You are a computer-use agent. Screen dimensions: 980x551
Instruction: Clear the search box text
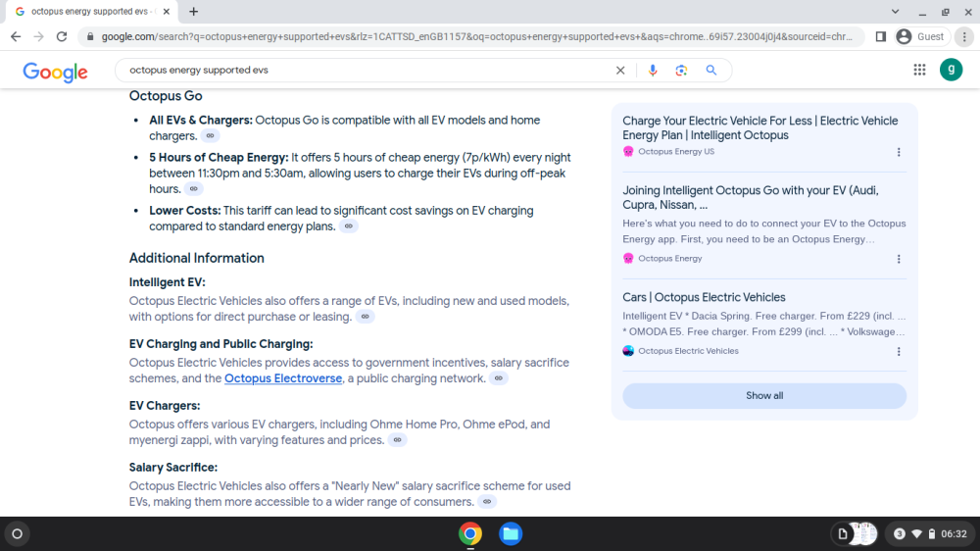coord(620,70)
